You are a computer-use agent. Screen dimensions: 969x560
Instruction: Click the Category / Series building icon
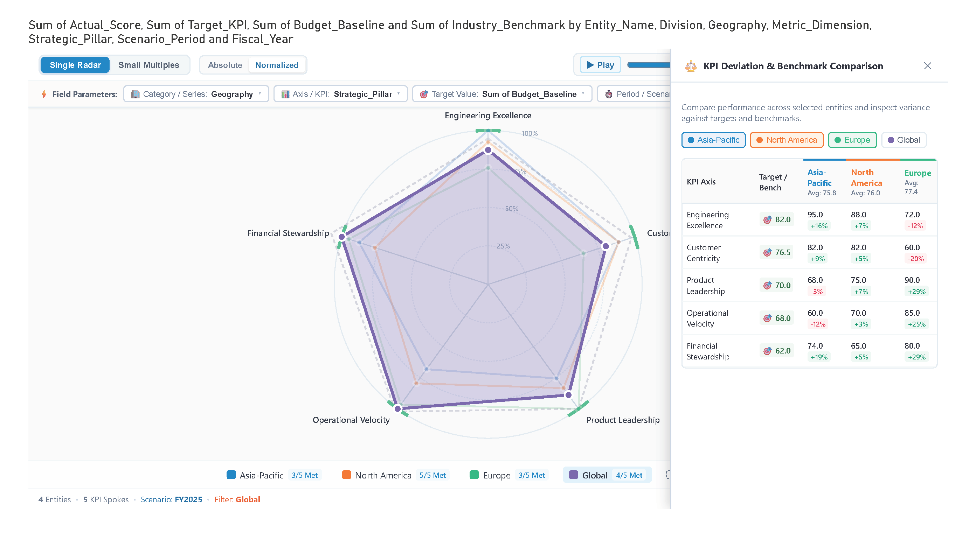coord(135,94)
